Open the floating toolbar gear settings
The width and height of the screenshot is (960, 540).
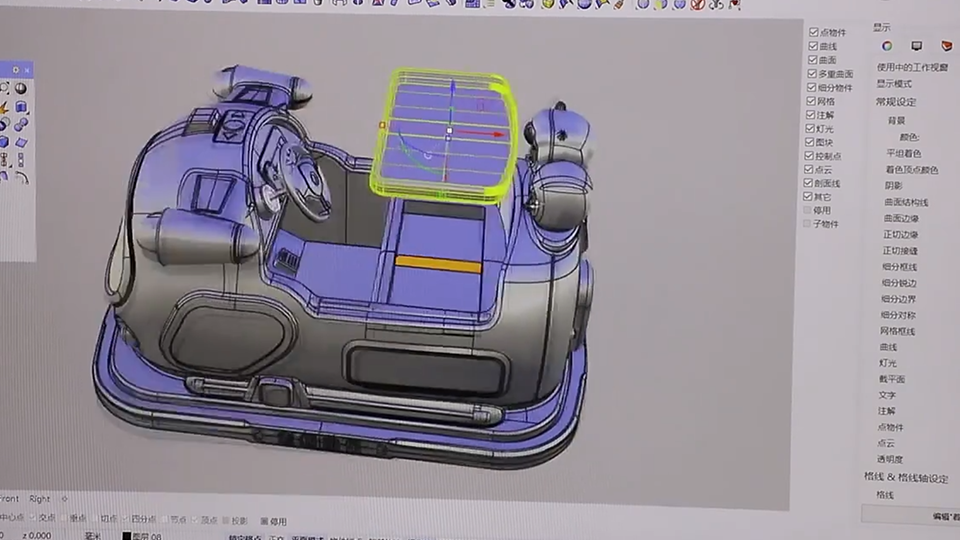(x=15, y=70)
